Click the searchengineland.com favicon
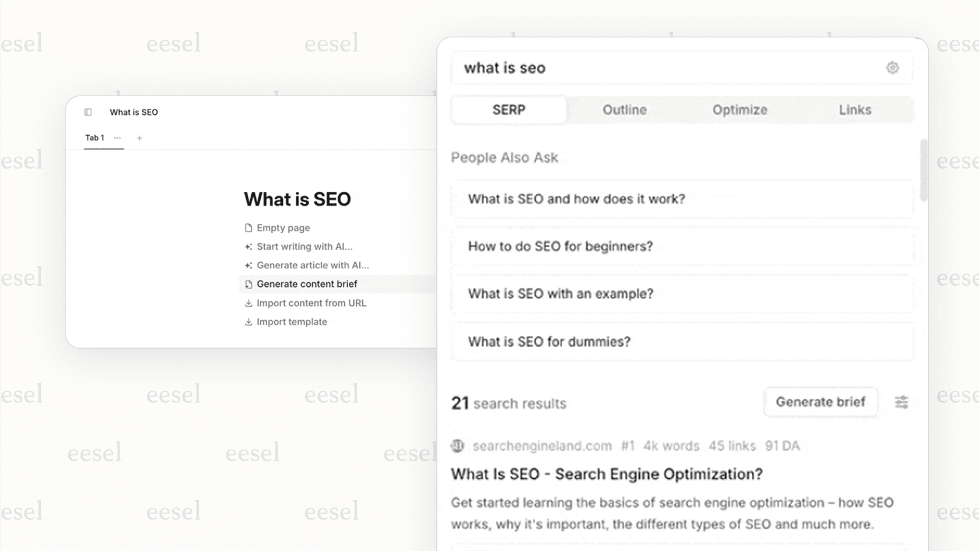The height and width of the screenshot is (551, 980). point(458,445)
